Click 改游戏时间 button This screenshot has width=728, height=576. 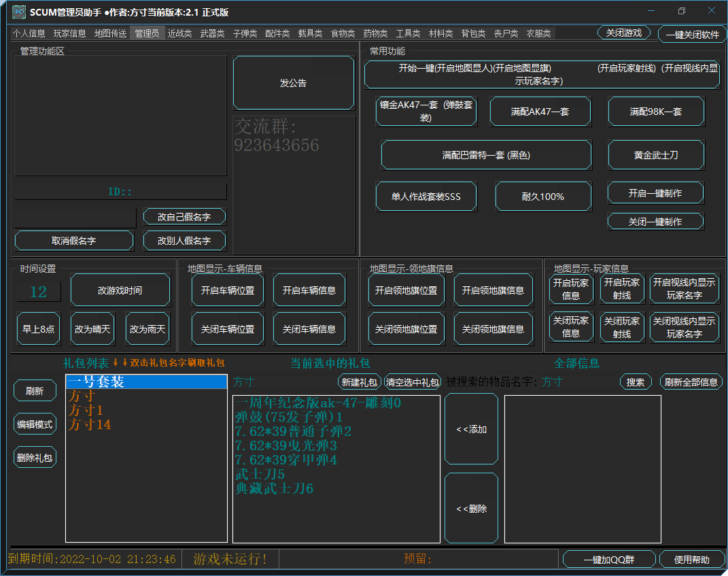[x=120, y=290]
